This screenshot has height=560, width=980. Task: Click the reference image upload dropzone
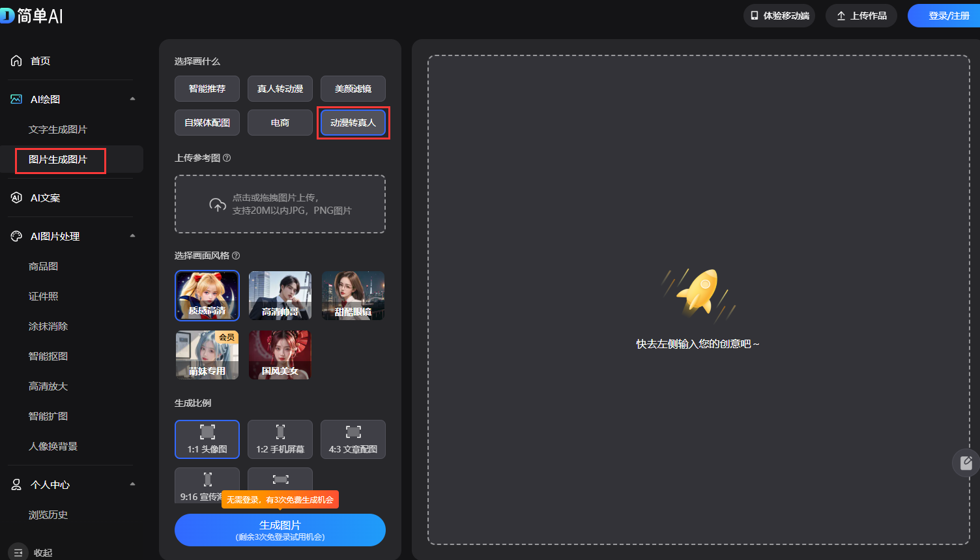[x=280, y=204]
